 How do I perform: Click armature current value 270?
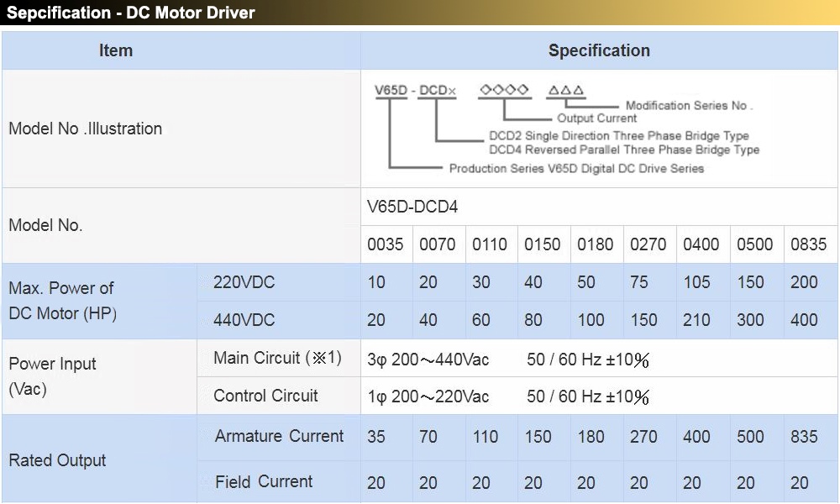click(643, 437)
